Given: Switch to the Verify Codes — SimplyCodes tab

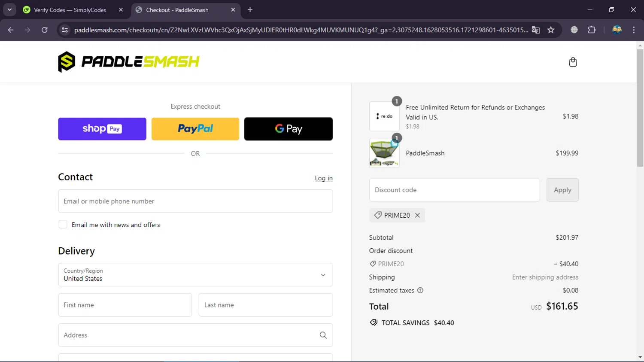Looking at the screenshot, I should [x=73, y=10].
